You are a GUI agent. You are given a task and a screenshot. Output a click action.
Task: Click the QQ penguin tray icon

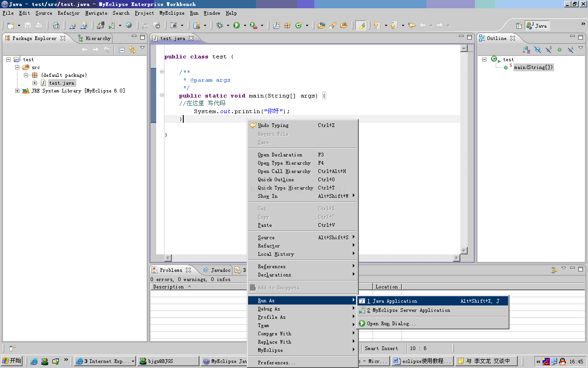pos(563,361)
